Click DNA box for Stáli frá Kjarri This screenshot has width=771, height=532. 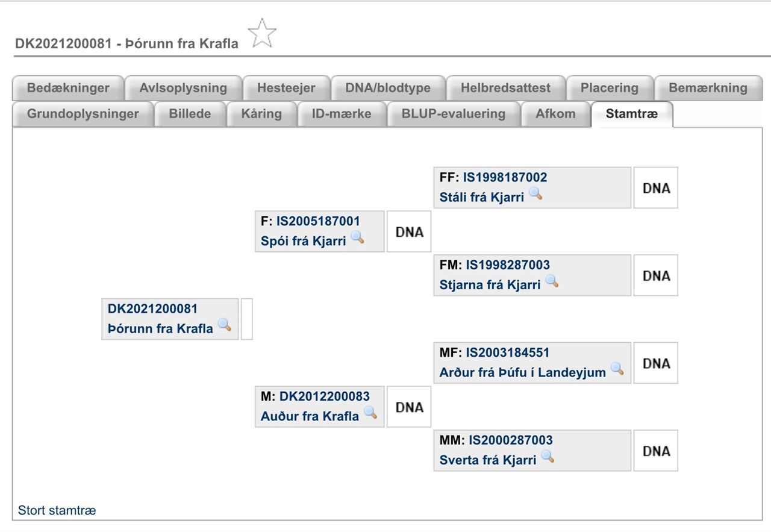coord(656,188)
